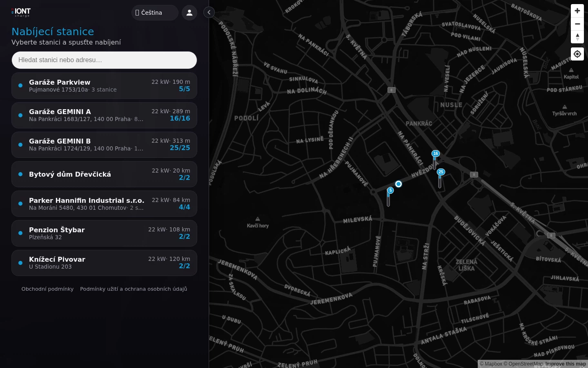Click the Kavčí hory peak label on map
This screenshot has height=368, width=588.
(258, 223)
